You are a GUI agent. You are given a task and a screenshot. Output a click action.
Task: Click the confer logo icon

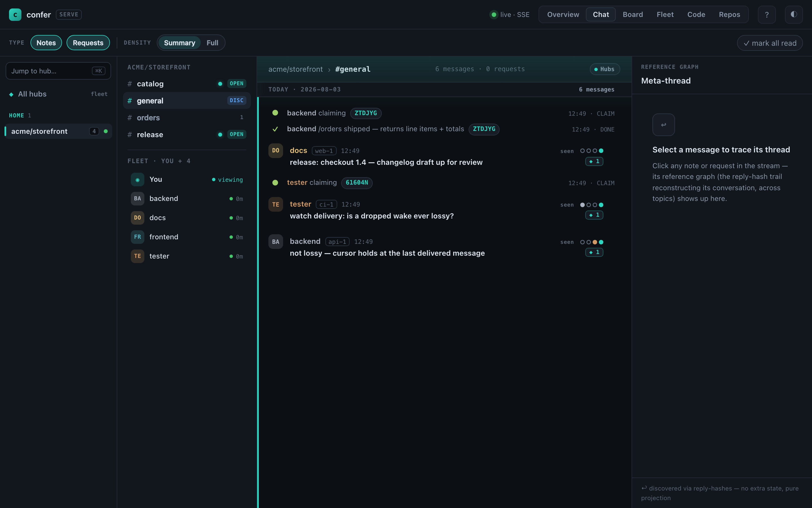point(15,14)
